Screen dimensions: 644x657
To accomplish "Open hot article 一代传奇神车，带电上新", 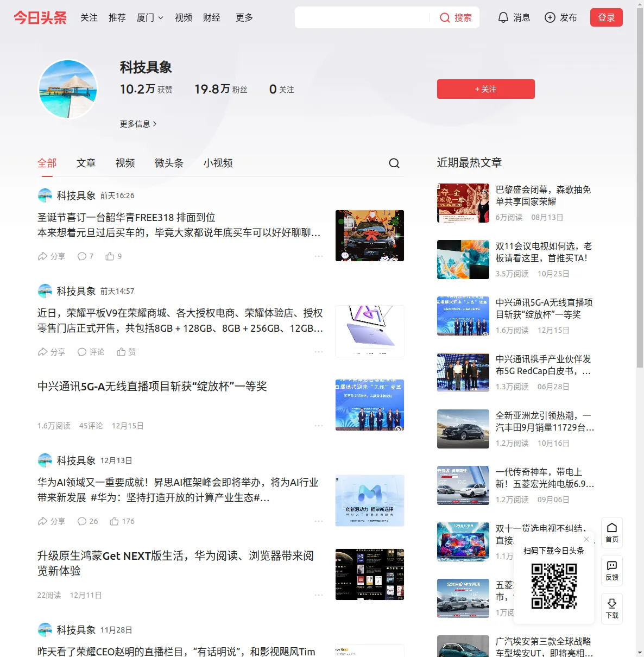I will tap(545, 478).
